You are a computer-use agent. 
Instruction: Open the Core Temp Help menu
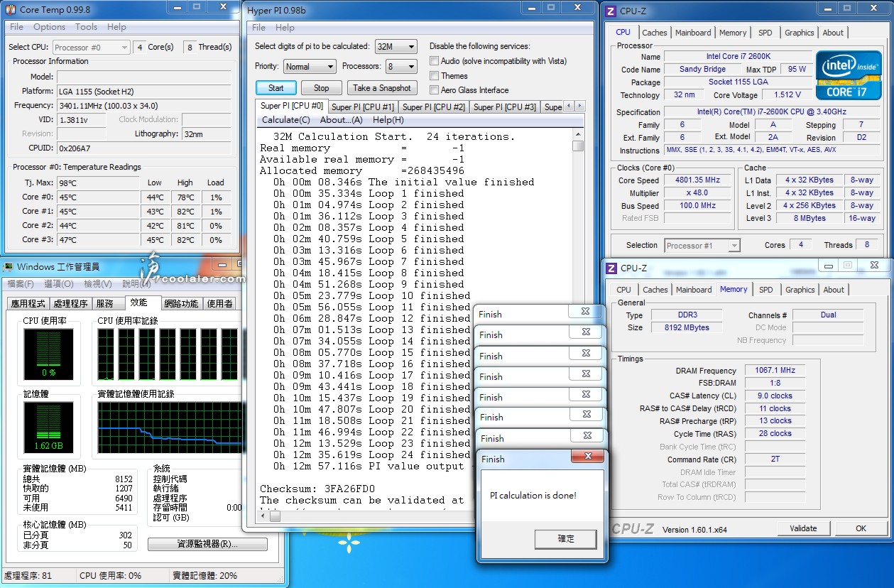pos(116,27)
